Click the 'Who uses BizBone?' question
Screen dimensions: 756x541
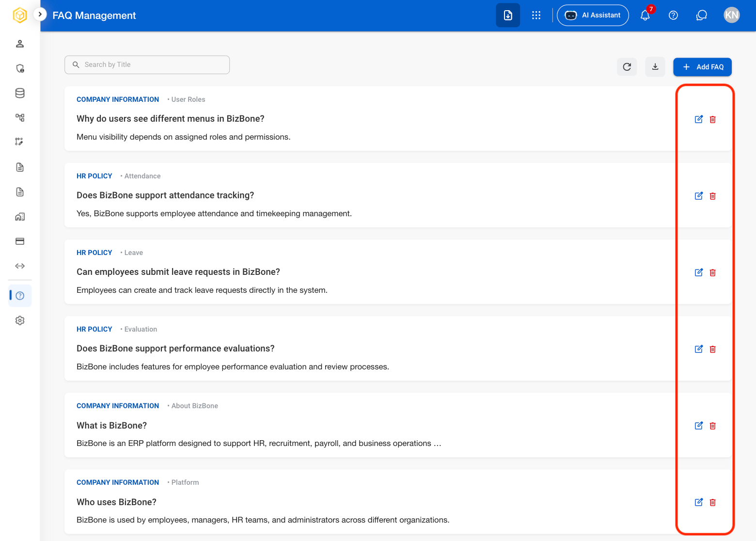116,502
